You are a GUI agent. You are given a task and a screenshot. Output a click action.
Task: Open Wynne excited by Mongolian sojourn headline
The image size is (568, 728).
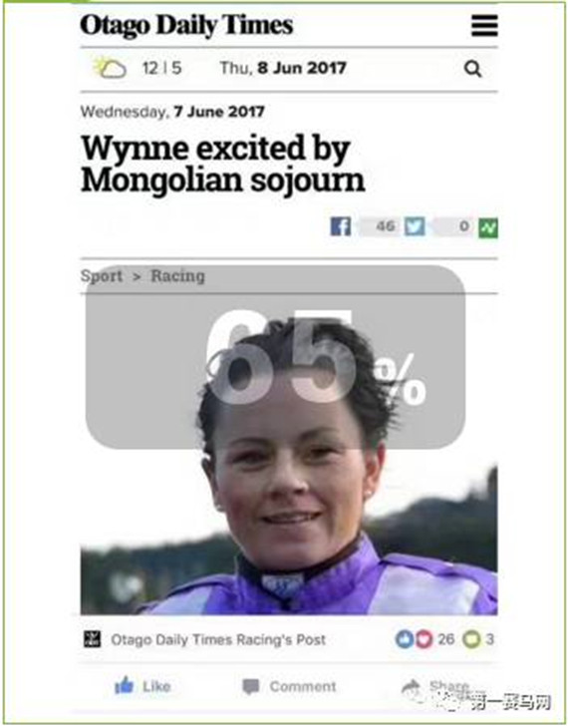223,164
